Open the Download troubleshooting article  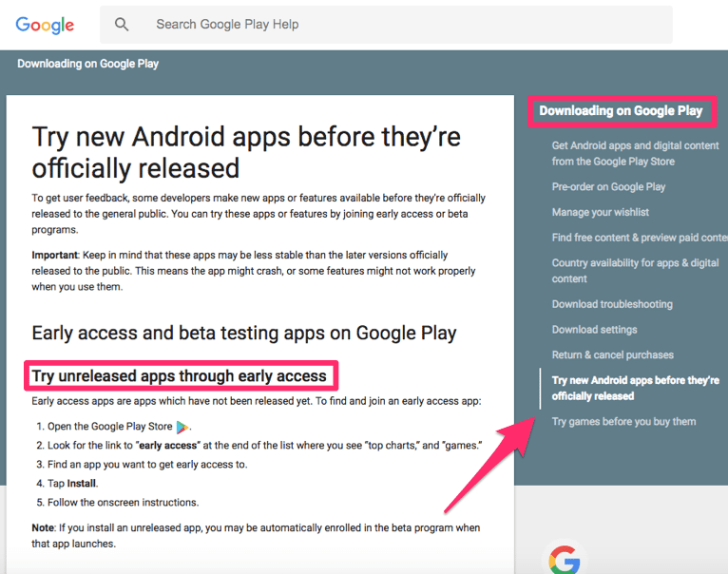click(612, 304)
